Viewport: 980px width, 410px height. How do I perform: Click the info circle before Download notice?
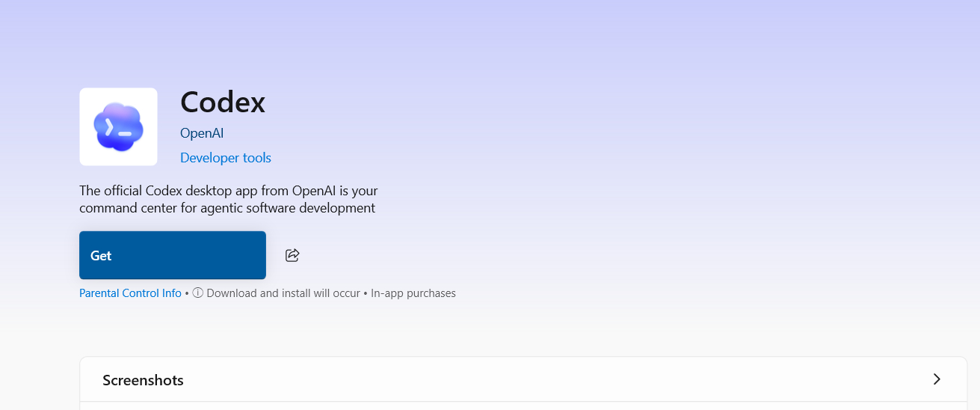pyautogui.click(x=198, y=293)
